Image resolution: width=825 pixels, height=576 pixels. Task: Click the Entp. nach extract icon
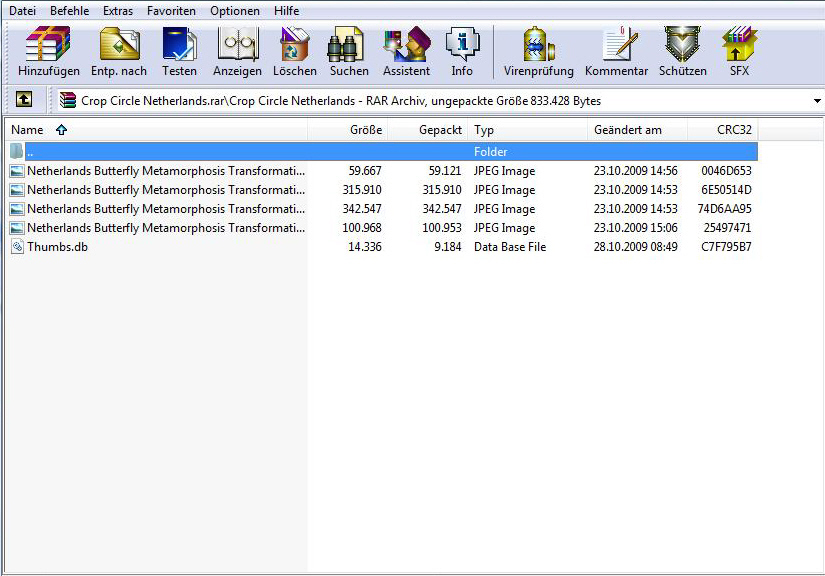click(119, 52)
